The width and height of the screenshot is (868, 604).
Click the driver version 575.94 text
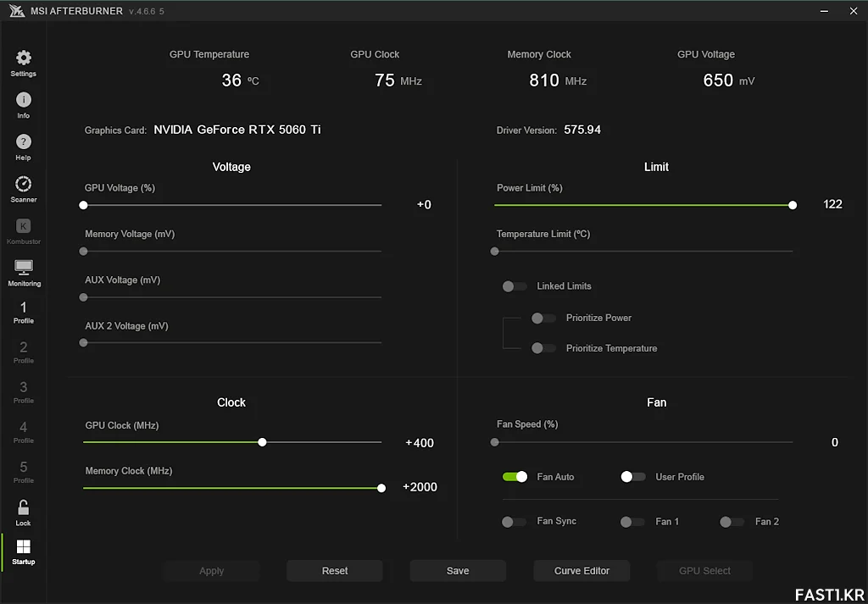coord(582,130)
